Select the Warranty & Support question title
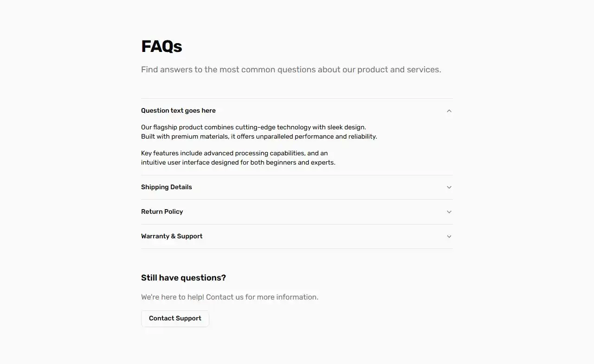Viewport: 594px width, 364px height. tap(172, 236)
